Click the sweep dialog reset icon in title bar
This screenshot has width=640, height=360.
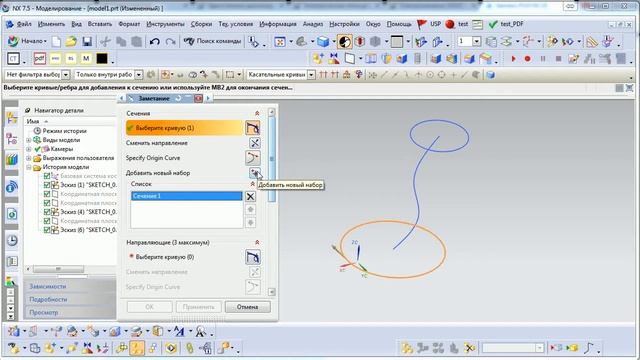[x=178, y=98]
